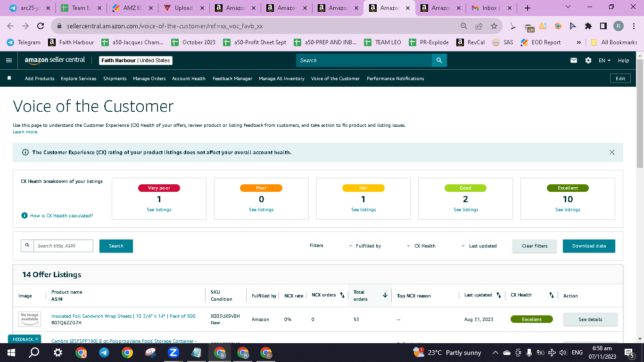Click the magnifier button beside the Seller Central search box
Screen dimensions: 644x362
439,60
